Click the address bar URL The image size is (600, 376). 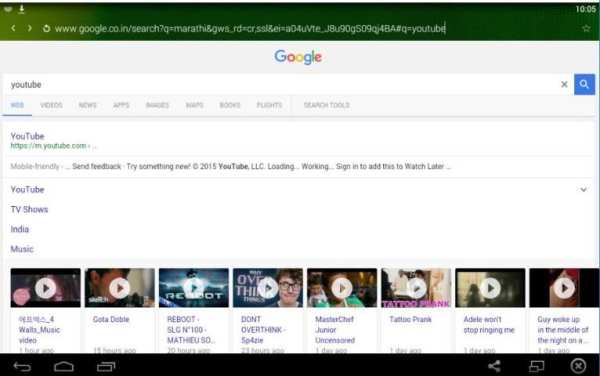pos(250,29)
